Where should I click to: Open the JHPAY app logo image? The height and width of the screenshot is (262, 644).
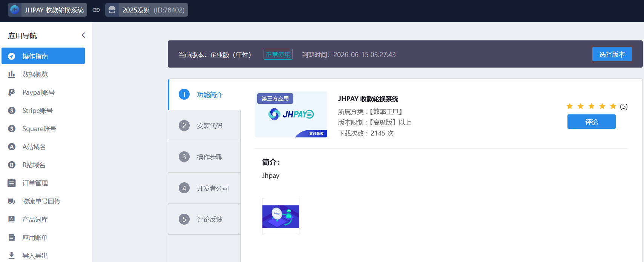tap(291, 114)
